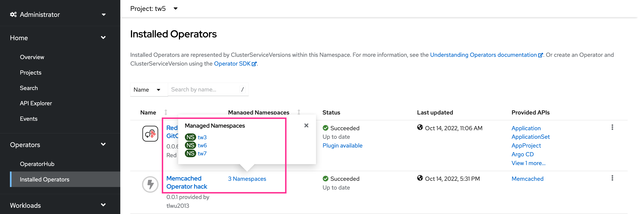Screen dimensions: 644x214
Task: Open the Memcached provided API link
Action: [528, 179]
